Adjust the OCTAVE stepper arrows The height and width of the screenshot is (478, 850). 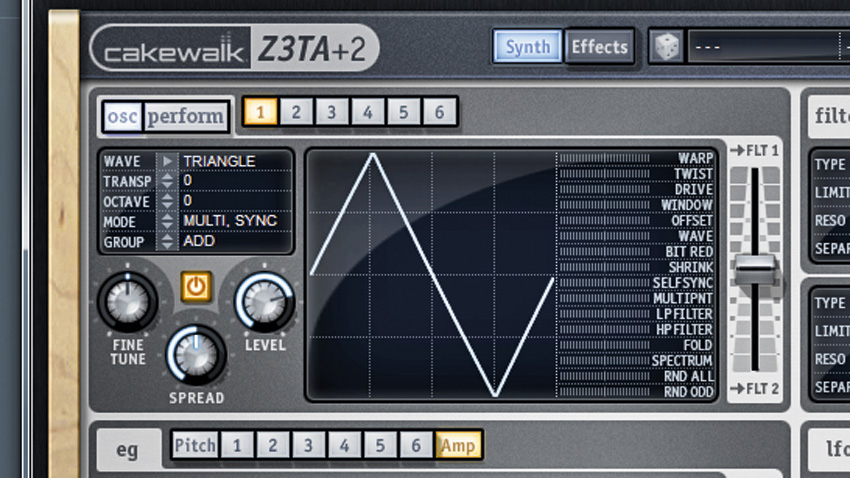click(167, 201)
